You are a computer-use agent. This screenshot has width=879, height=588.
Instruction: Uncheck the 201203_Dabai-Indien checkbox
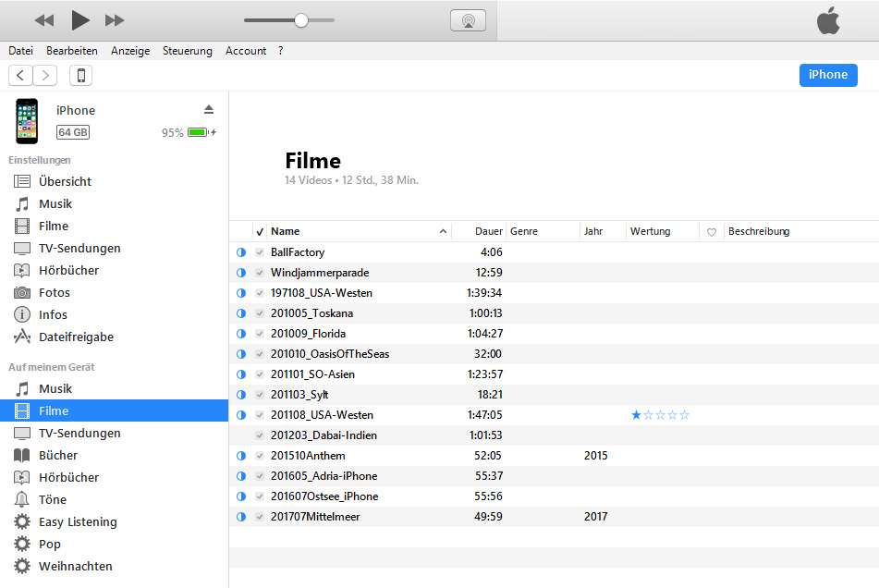click(260, 435)
